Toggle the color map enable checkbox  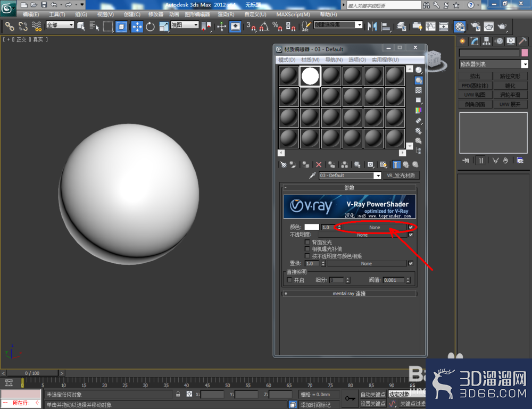[x=411, y=227]
